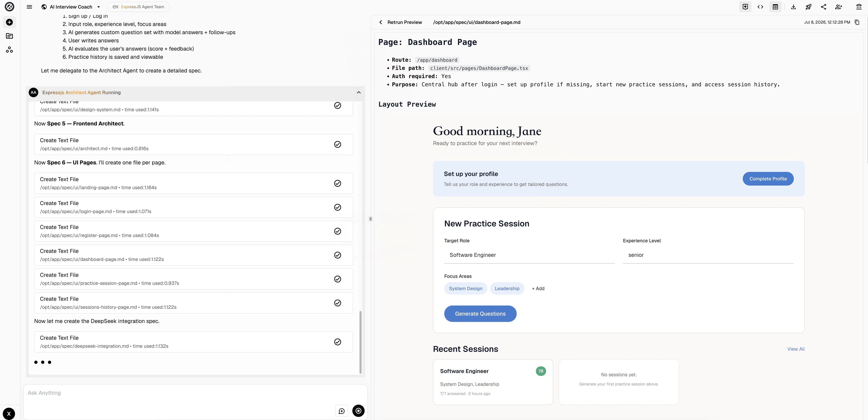Switch to the code view icon
The image size is (868, 420).
tap(760, 7)
